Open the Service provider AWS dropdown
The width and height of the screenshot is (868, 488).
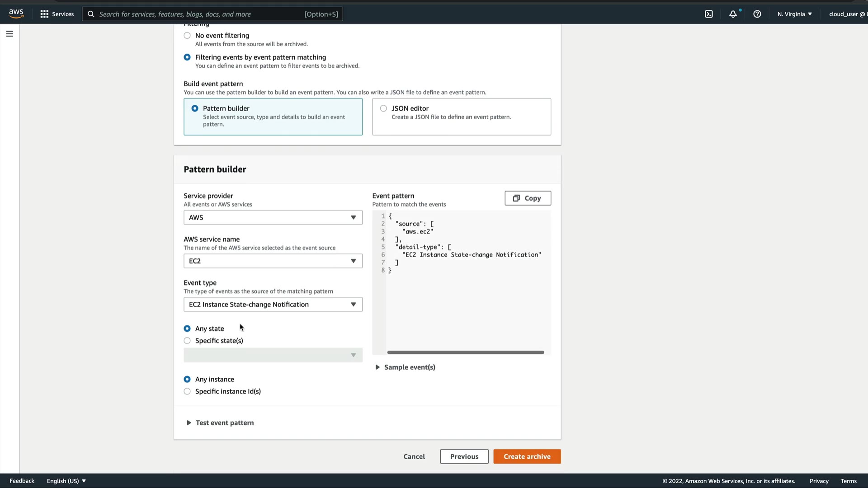click(273, 217)
